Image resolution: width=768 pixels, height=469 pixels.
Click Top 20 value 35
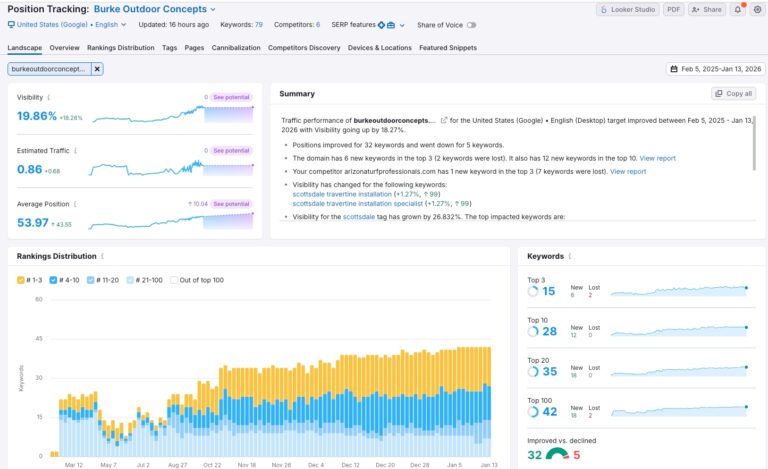pos(550,372)
